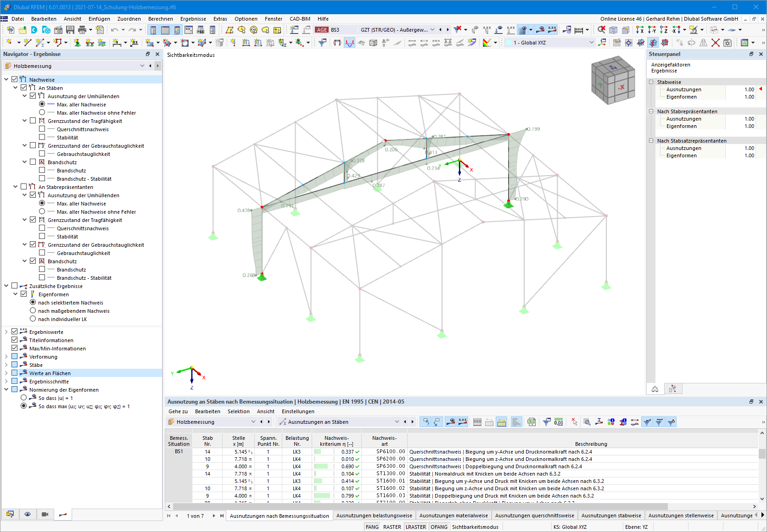The width and height of the screenshot is (767, 532).
Task: Click the printer icon in main toolbar
Action: [82, 30]
